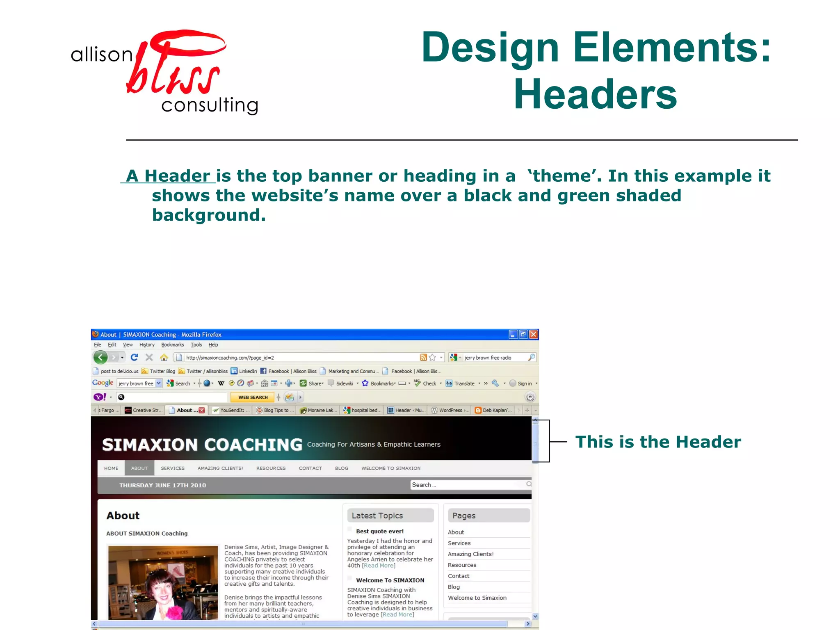Viewport: 840px width, 630px height.
Task: Click Google toolbar Bookmarks star
Action: 365,383
